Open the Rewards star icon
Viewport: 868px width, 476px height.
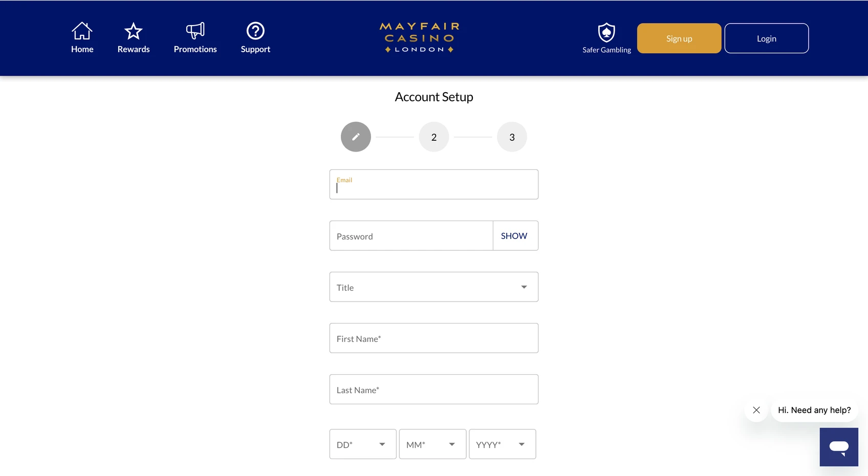134,31
